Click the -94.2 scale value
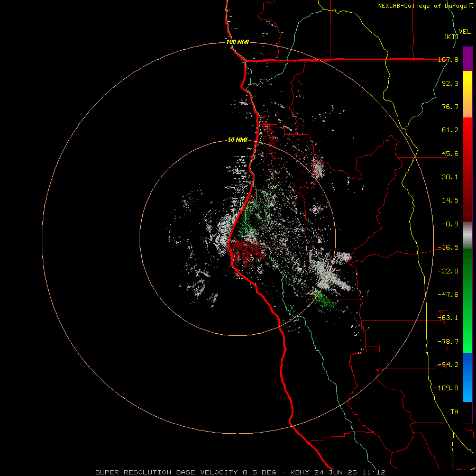Screen dimensions: 476x476 [x=448, y=365]
